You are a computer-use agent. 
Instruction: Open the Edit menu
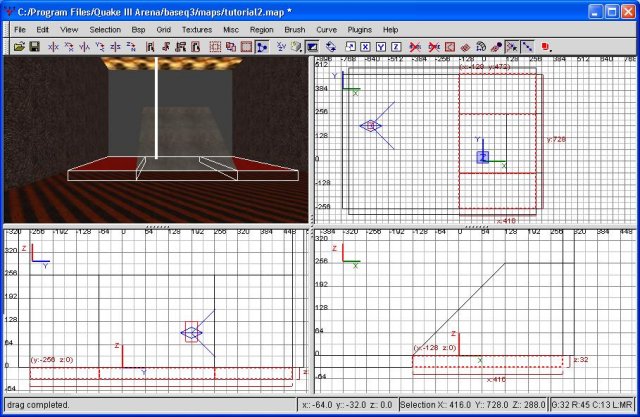(42, 30)
